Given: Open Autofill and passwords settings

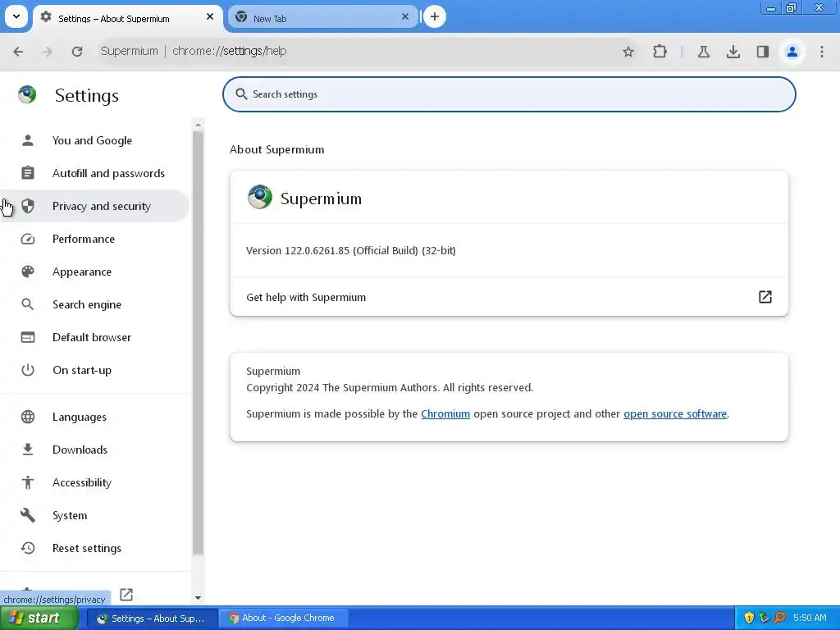Looking at the screenshot, I should (94, 174).
